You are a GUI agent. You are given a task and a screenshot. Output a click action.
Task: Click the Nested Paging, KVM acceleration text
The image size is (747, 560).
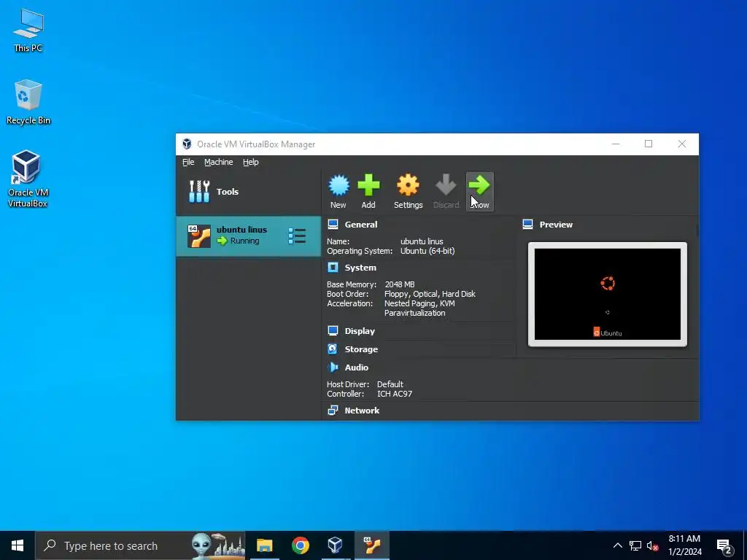(419, 303)
